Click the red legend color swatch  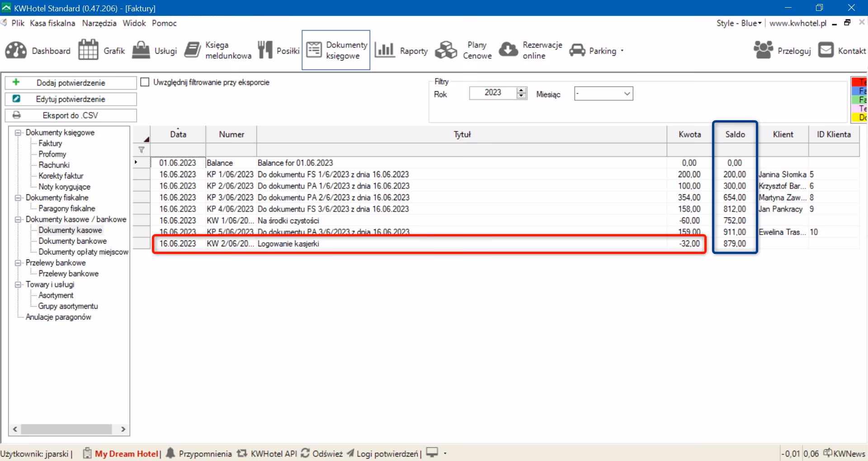pos(859,82)
